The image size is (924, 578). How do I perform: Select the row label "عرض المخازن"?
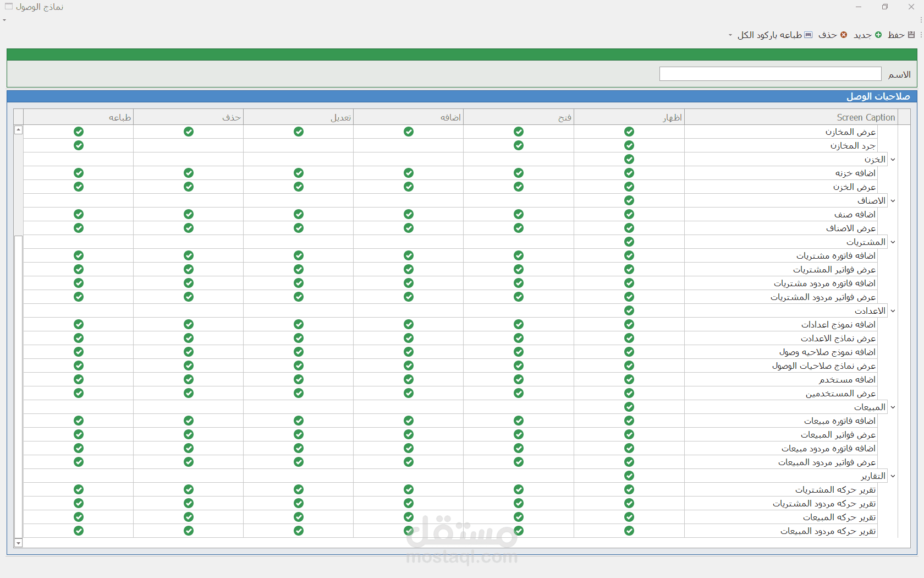(x=850, y=132)
